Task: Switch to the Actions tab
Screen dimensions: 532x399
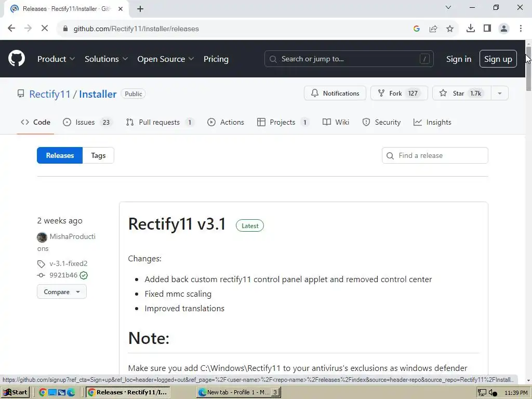Action: click(x=225, y=122)
